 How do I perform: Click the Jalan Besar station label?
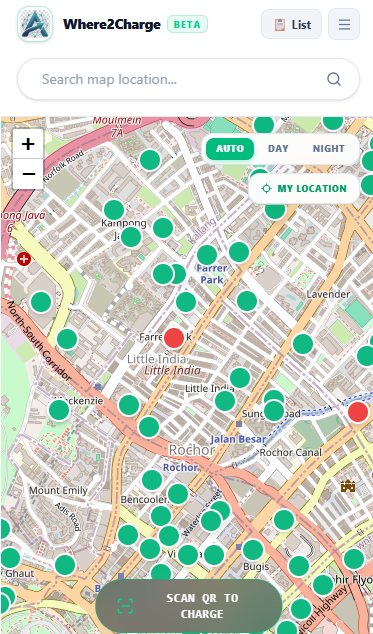click(238, 439)
